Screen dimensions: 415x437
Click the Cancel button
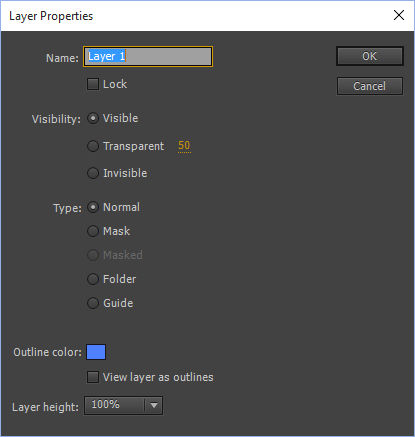(x=370, y=86)
